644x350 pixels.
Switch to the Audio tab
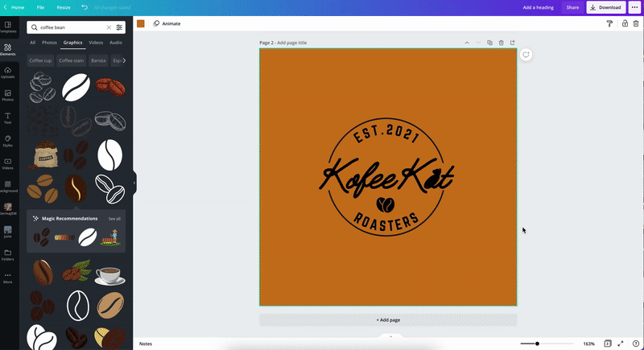(x=116, y=43)
